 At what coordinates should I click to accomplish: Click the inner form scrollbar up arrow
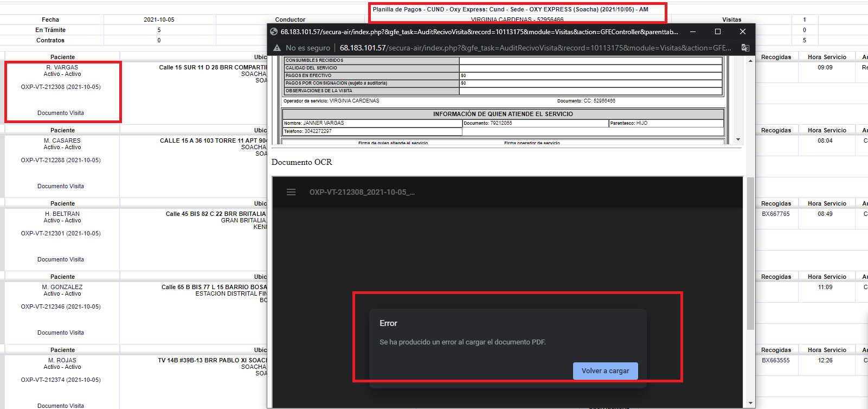tap(751, 61)
